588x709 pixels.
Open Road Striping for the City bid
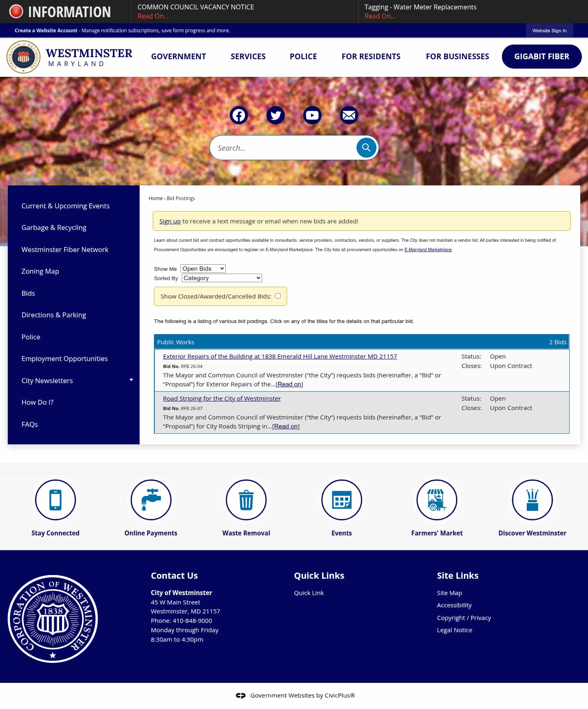click(222, 398)
